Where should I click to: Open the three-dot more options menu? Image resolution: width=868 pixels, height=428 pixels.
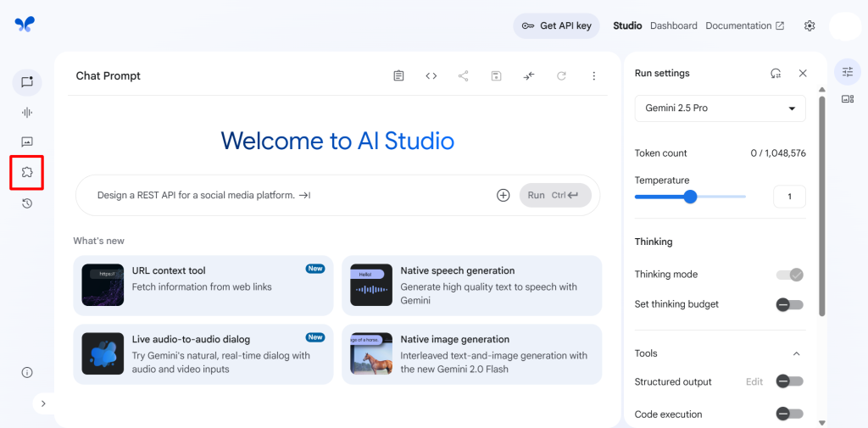(594, 76)
